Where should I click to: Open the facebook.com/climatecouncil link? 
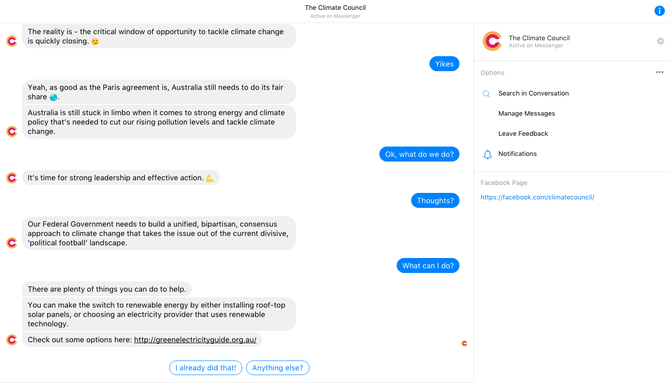coord(537,197)
